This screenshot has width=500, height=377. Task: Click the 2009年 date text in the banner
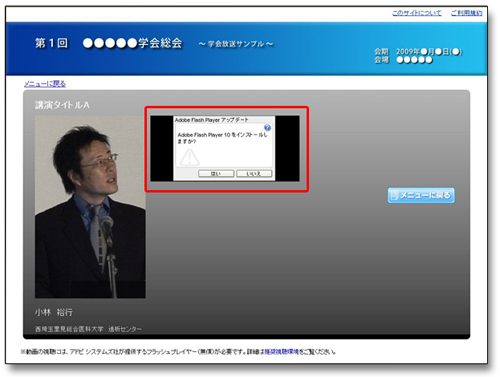click(x=429, y=52)
